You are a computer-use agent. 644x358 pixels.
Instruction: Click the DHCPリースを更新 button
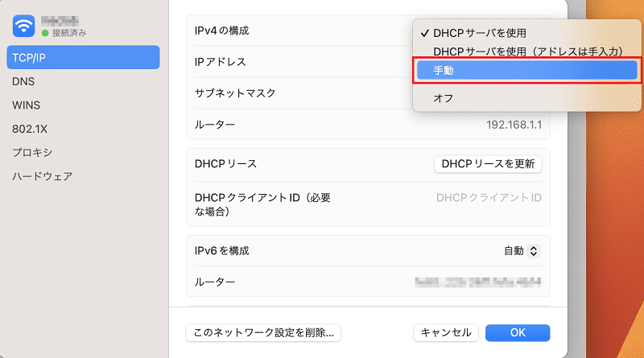click(x=488, y=164)
